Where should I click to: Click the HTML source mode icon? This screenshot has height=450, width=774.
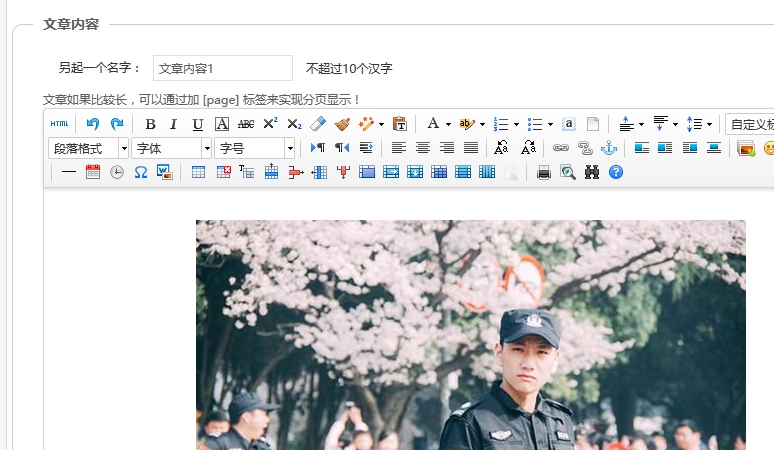coord(60,124)
